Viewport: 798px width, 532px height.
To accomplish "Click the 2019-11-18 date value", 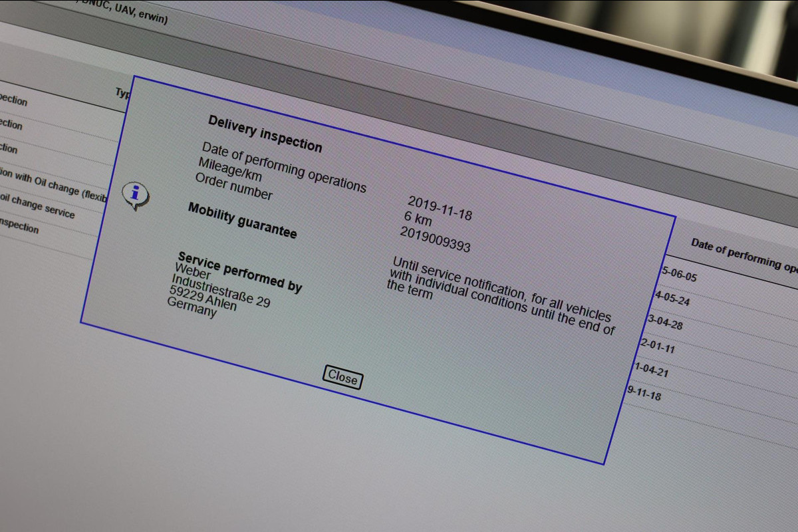I will pos(440,208).
